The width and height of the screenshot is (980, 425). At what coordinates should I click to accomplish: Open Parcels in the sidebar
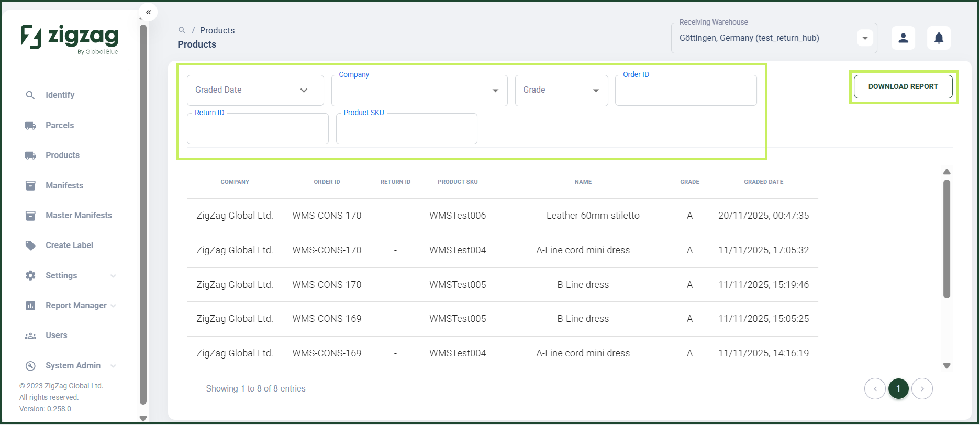[x=60, y=126]
